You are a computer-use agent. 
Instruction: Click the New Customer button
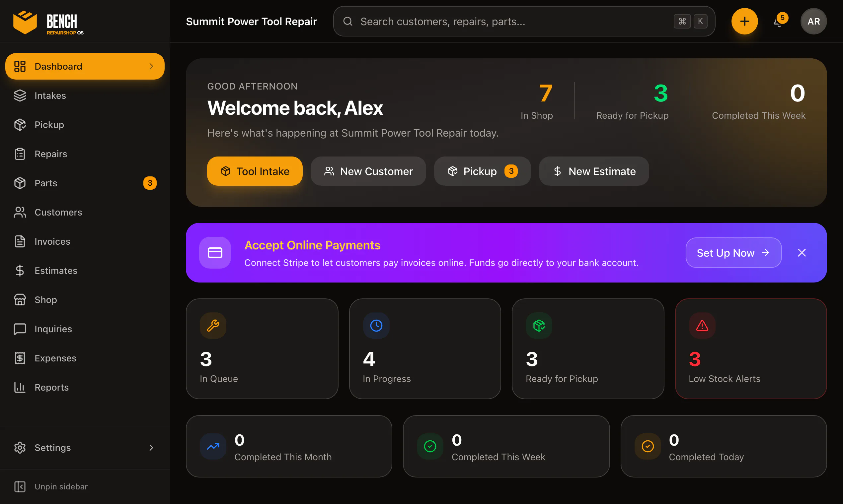click(x=368, y=171)
